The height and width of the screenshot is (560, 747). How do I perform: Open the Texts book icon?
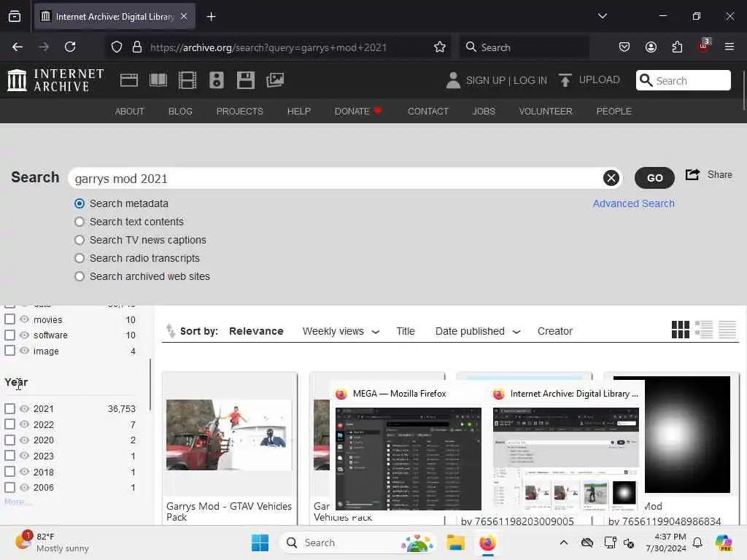click(x=158, y=80)
